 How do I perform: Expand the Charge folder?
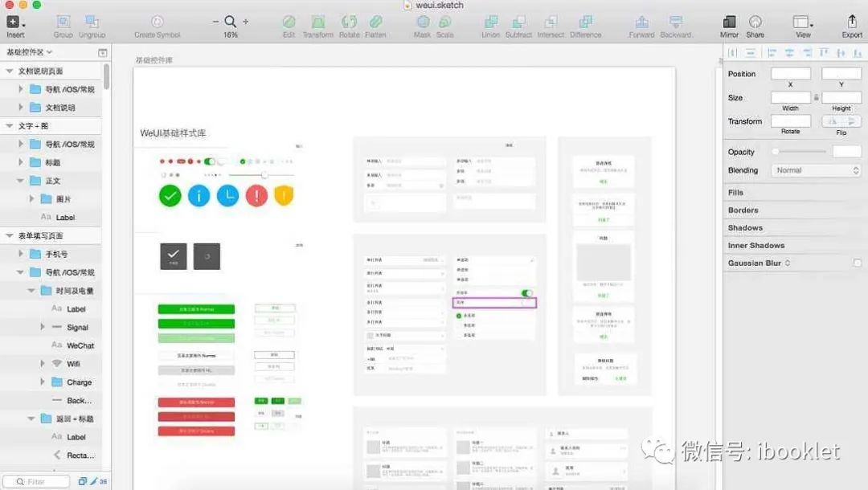[x=42, y=382]
